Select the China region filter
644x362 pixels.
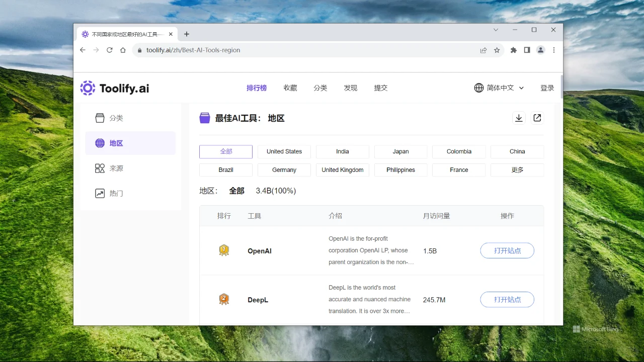click(517, 151)
